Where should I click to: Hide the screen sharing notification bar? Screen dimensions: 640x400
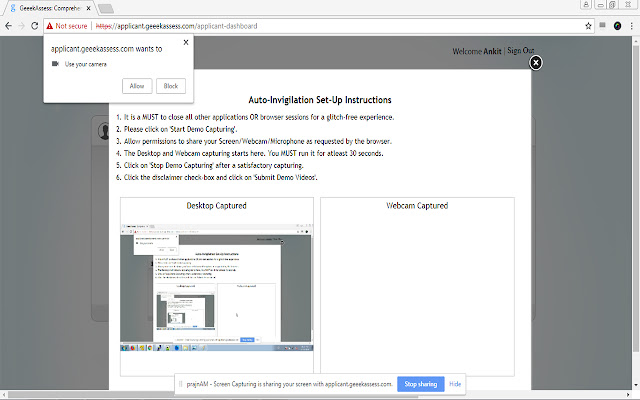pos(455,384)
